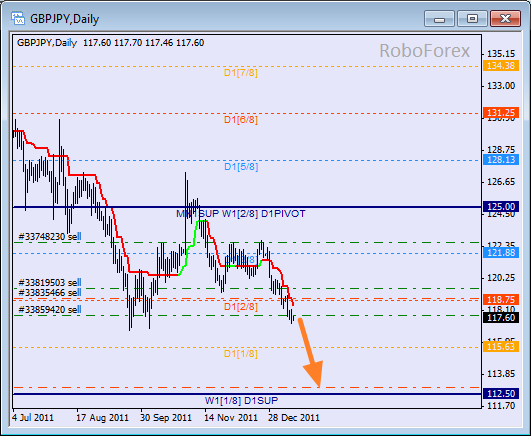This screenshot has width=531, height=436.
Task: Click the 111.70 price scale value
Action: (501, 406)
